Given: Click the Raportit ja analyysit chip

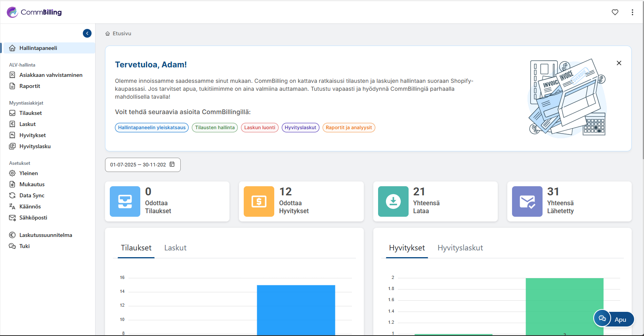Looking at the screenshot, I should 349,128.
